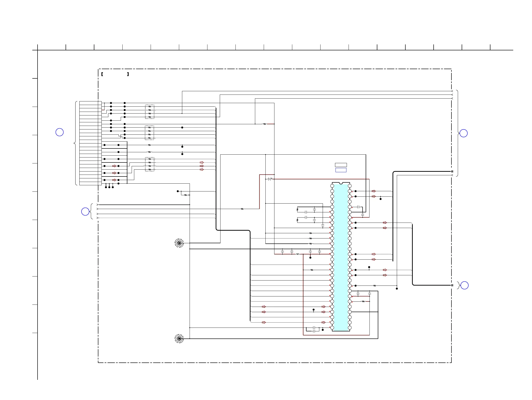Image resolution: width=532 pixels, height=400 pixels.
Task: Click the blue circle next to four-arrow input bracket
Action: click(x=85, y=212)
